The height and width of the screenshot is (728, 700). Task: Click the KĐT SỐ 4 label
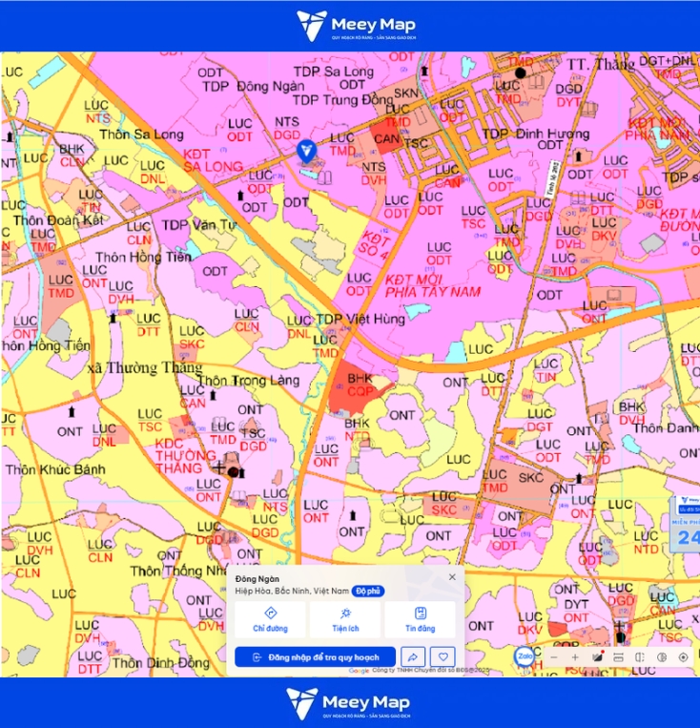point(374,244)
